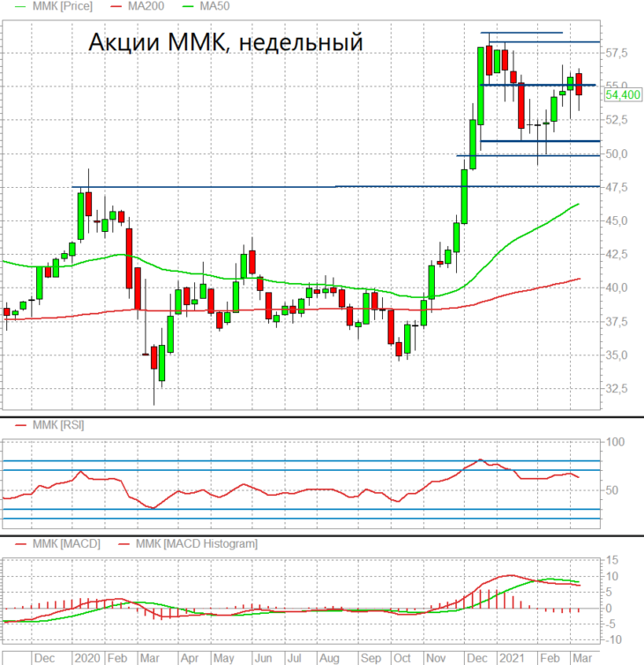Click the MA200 legend label
This screenshot has width=644, height=665.
click(x=146, y=6)
